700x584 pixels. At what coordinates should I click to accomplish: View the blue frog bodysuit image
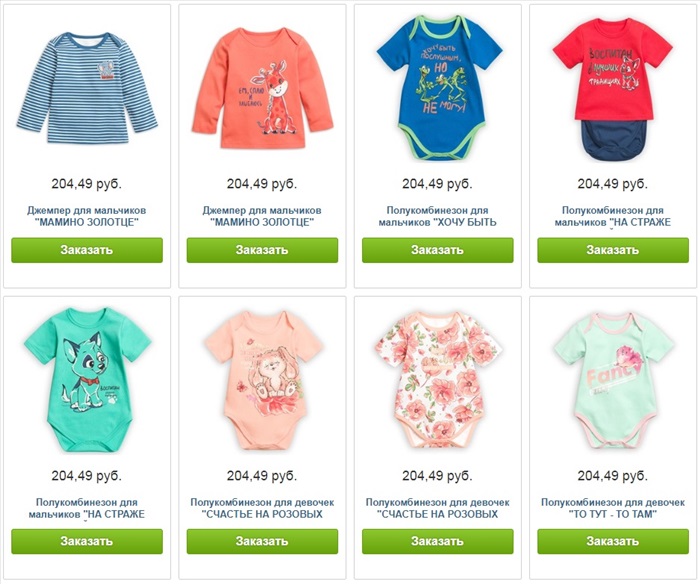pyautogui.click(x=438, y=88)
